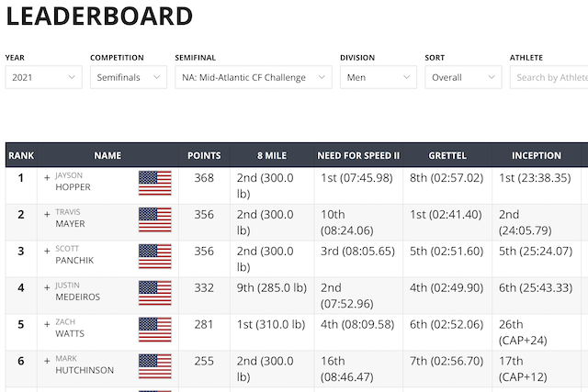Open the Competition dropdown set to Semifinals
588x392 pixels.
tap(129, 77)
